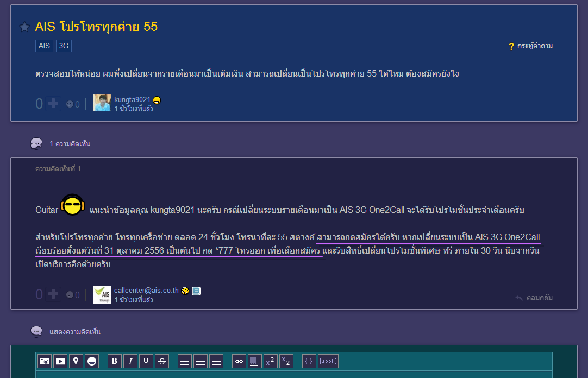Open callcenter@ais.co.th avatar

[x=102, y=295]
